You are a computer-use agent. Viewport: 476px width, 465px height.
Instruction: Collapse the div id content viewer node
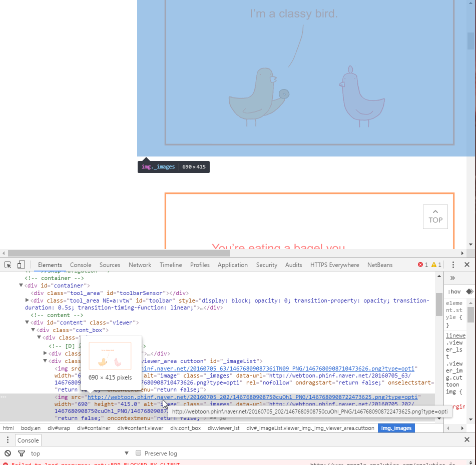[x=27, y=322]
